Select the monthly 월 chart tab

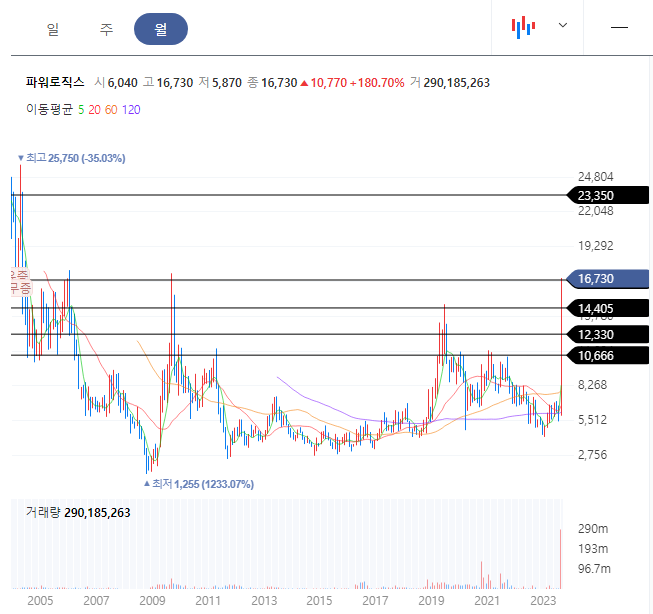(161, 29)
